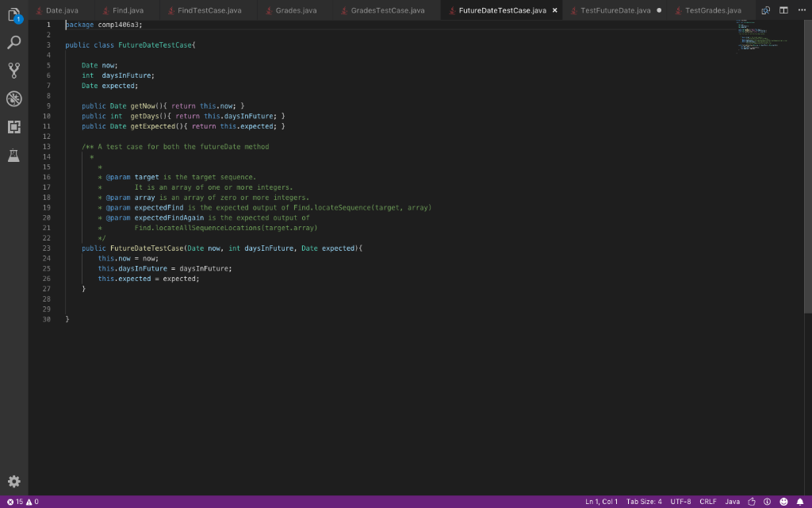This screenshot has width=812, height=508.
Task: Switch to the Date.java tab
Action: coord(62,10)
